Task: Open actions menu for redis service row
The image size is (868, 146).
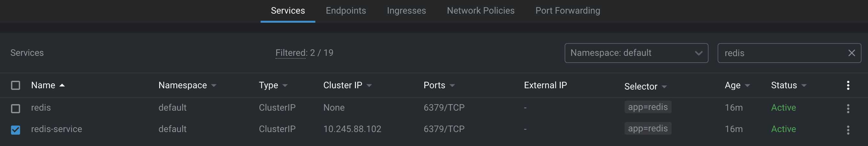Action: click(x=848, y=108)
